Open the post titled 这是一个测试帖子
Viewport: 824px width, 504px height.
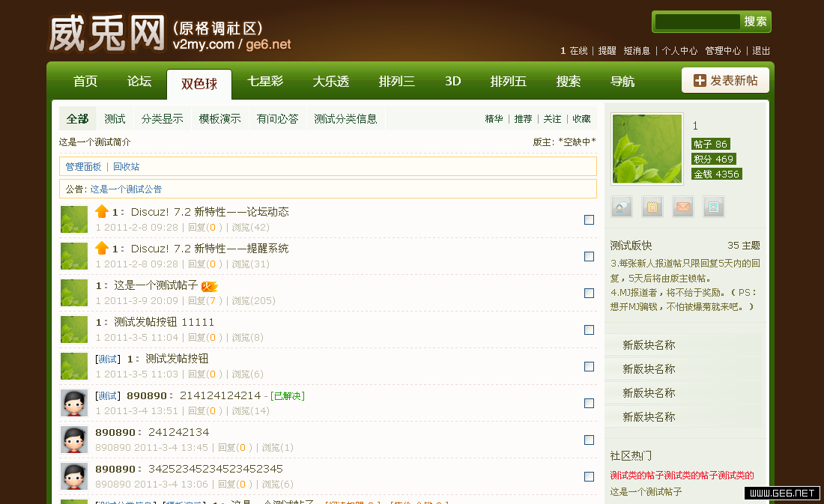click(156, 285)
